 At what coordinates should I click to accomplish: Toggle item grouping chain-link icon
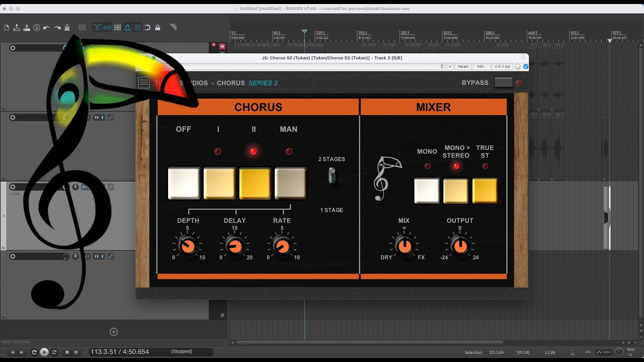(x=107, y=28)
